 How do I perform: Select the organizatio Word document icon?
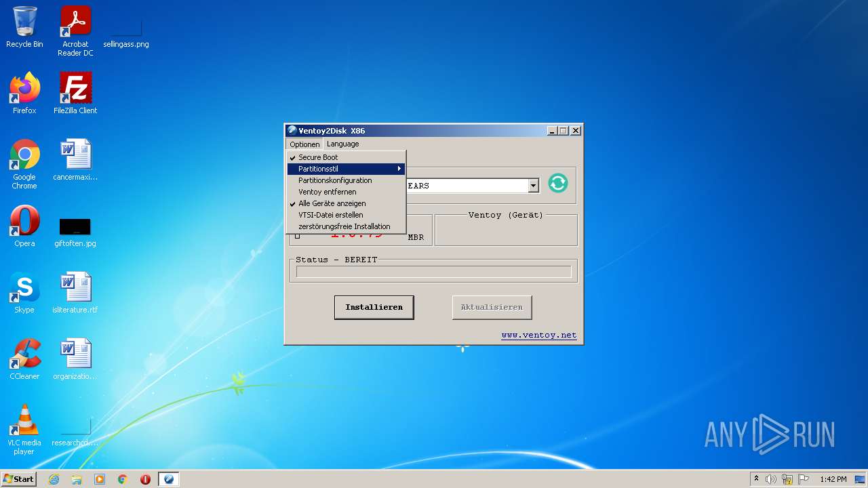75,359
